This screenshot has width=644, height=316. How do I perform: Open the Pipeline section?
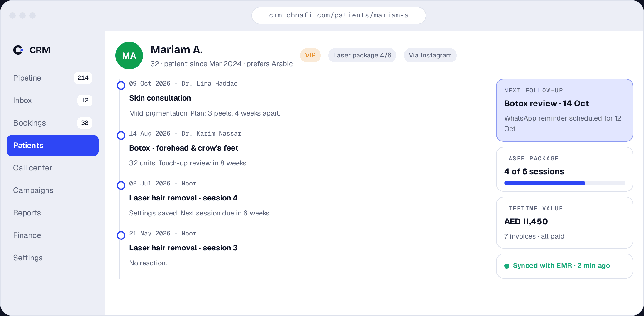(53, 78)
